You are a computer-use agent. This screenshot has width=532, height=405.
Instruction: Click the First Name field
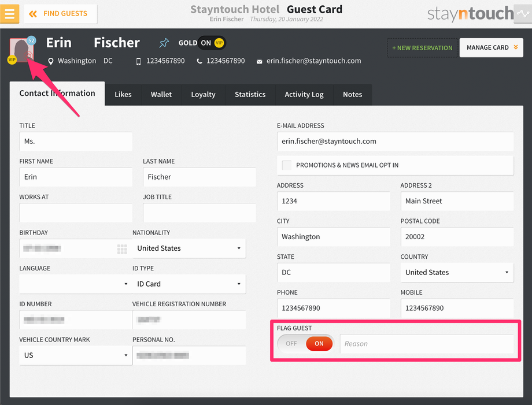pyautogui.click(x=76, y=177)
